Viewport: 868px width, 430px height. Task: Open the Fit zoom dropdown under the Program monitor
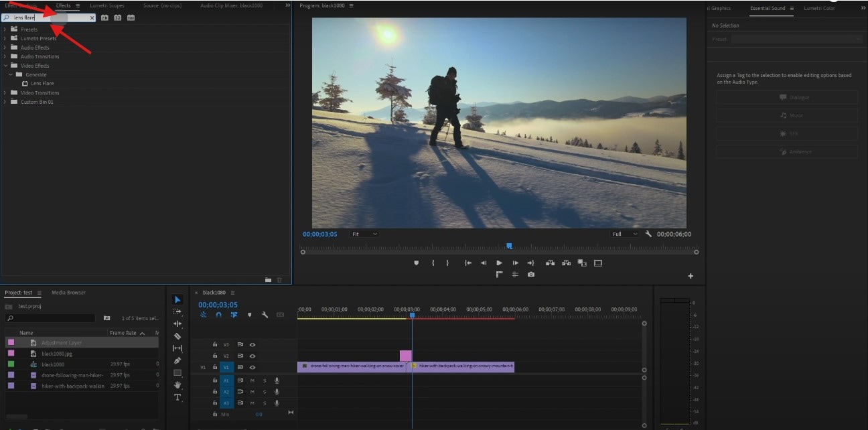pyautogui.click(x=364, y=234)
